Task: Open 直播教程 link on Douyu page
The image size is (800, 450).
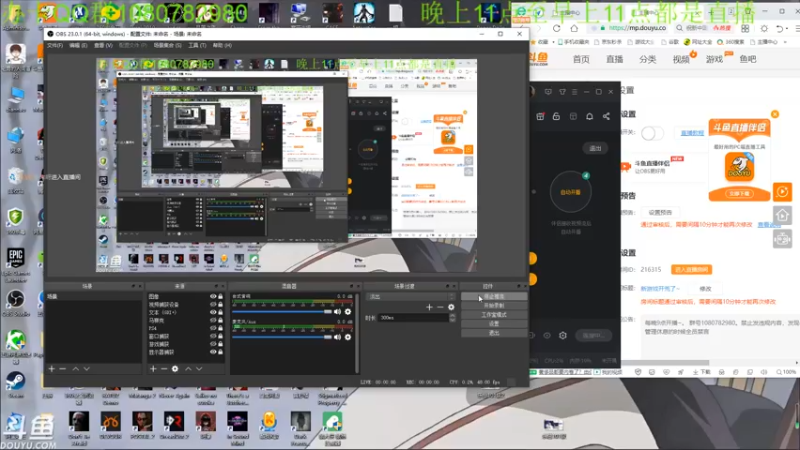Action: point(692,133)
